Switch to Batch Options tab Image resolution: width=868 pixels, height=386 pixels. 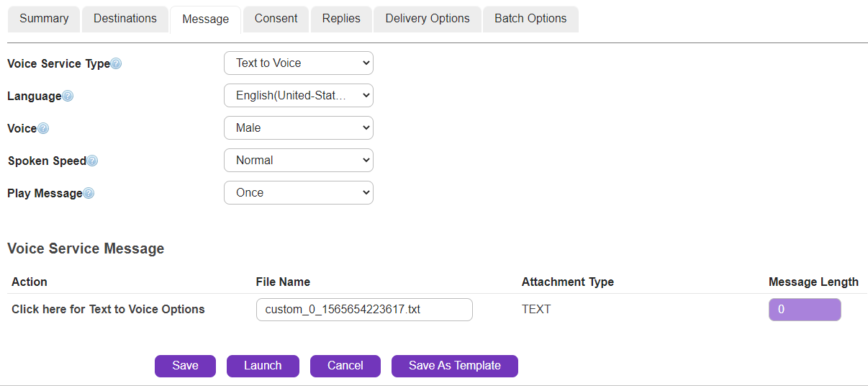click(x=530, y=19)
